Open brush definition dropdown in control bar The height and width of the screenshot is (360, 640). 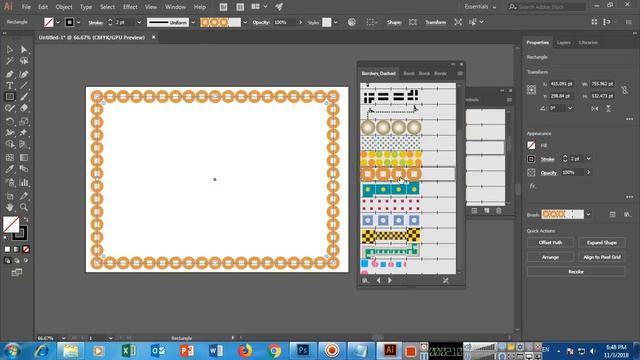coord(245,22)
